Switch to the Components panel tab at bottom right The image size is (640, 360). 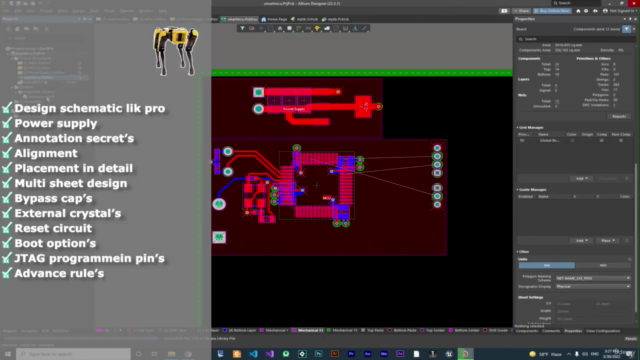[x=527, y=331]
